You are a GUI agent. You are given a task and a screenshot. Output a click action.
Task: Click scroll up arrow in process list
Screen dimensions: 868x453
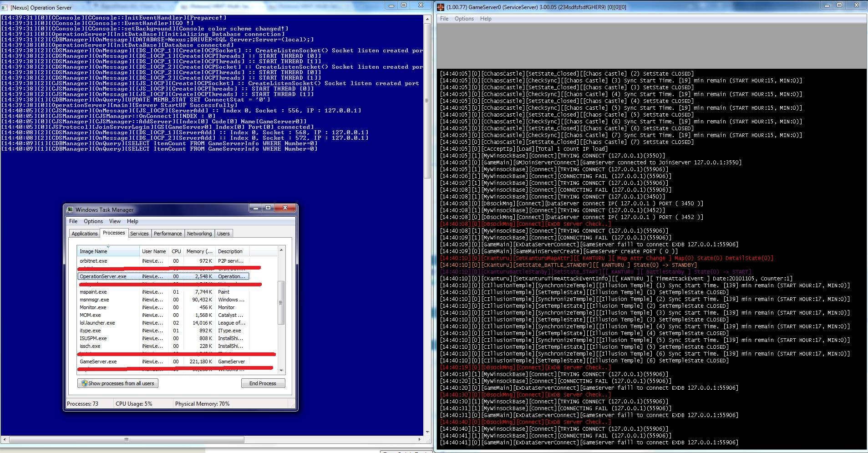[281, 250]
